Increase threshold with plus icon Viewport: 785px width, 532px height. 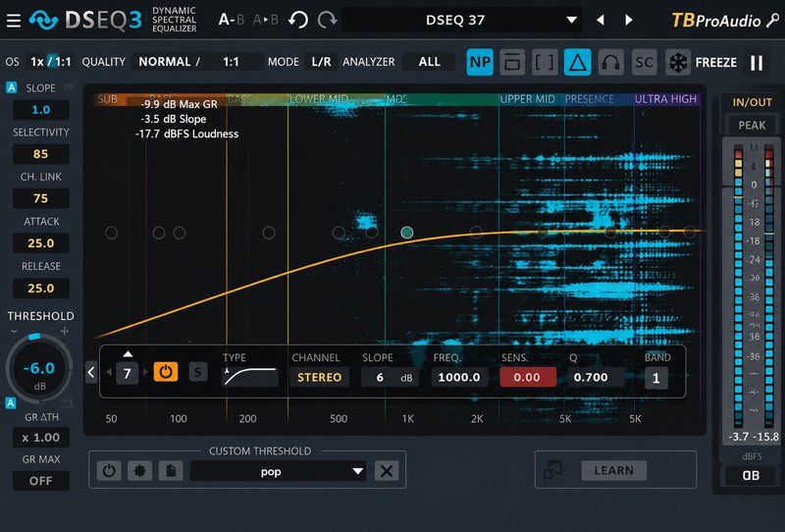pos(64,331)
